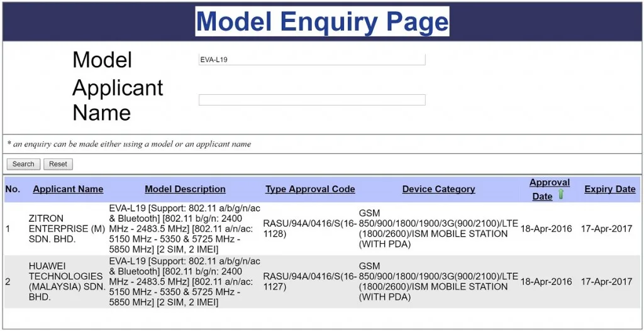Screen dimensions: 644x331
Task: Click the Search button
Action: point(23,164)
